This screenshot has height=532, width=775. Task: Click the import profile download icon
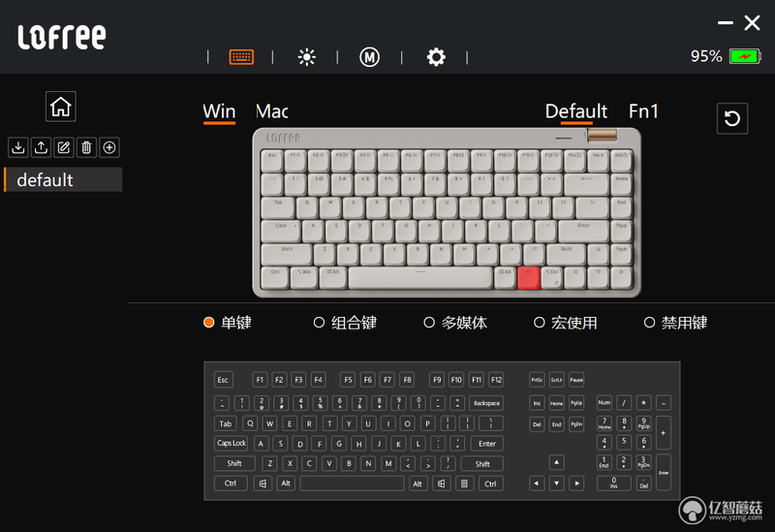(18, 147)
